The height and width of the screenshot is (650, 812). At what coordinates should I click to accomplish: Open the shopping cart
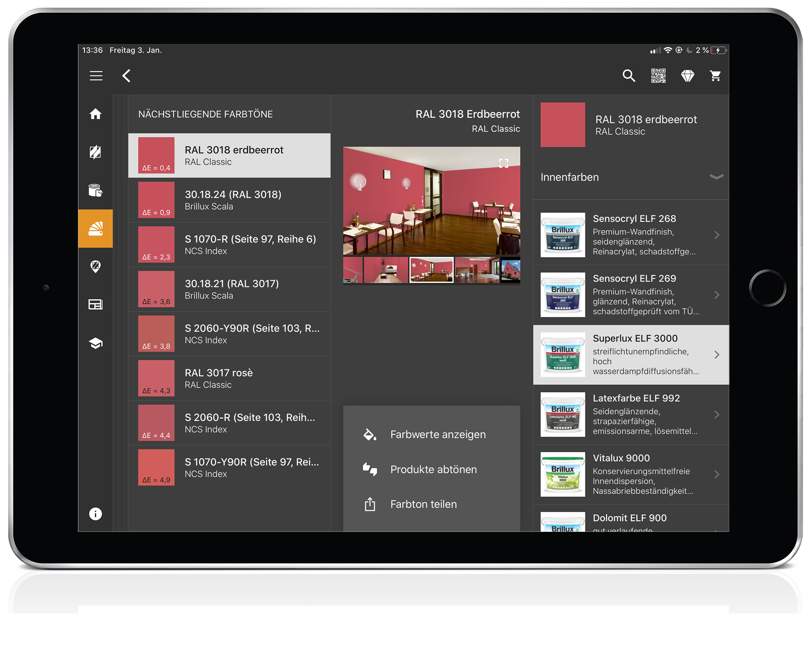(715, 76)
